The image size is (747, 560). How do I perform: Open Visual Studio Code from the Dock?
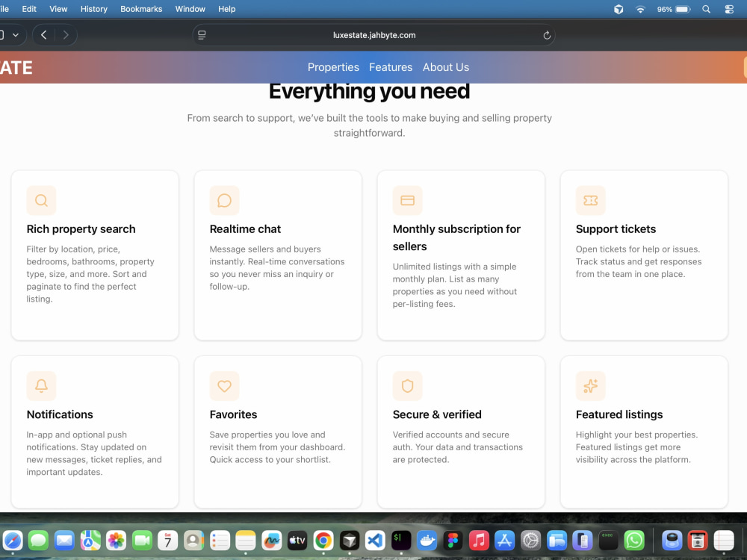375,541
